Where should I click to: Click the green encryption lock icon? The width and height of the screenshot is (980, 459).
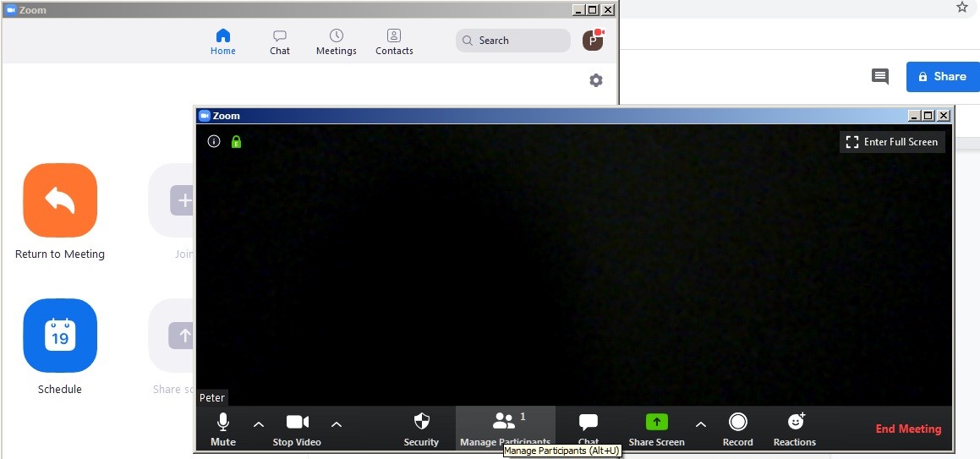pyautogui.click(x=236, y=142)
